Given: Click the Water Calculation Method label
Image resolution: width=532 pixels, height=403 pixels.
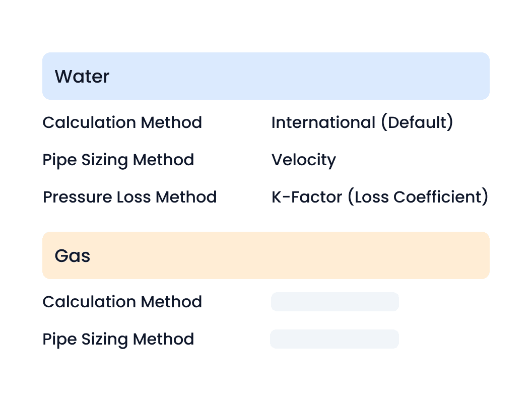Looking at the screenshot, I should coord(122,122).
